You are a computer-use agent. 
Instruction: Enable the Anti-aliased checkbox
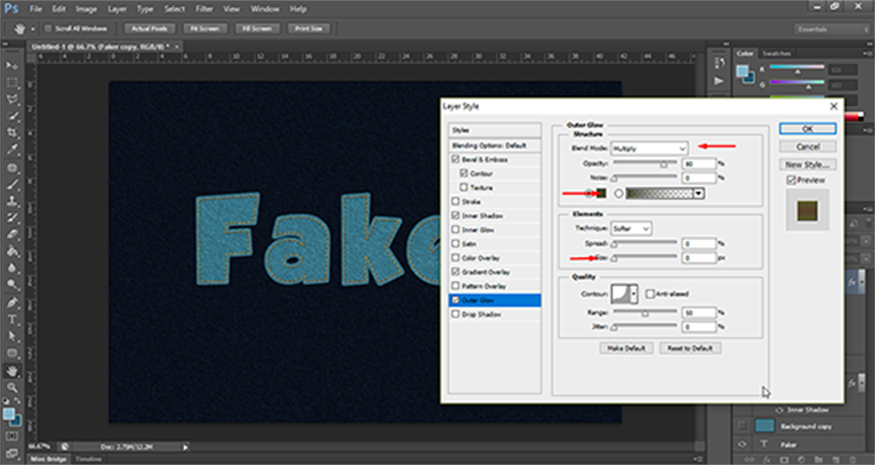(x=648, y=293)
